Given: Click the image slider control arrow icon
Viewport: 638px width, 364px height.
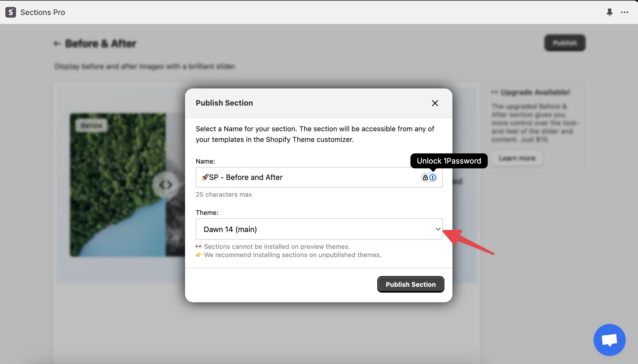Looking at the screenshot, I should [166, 184].
